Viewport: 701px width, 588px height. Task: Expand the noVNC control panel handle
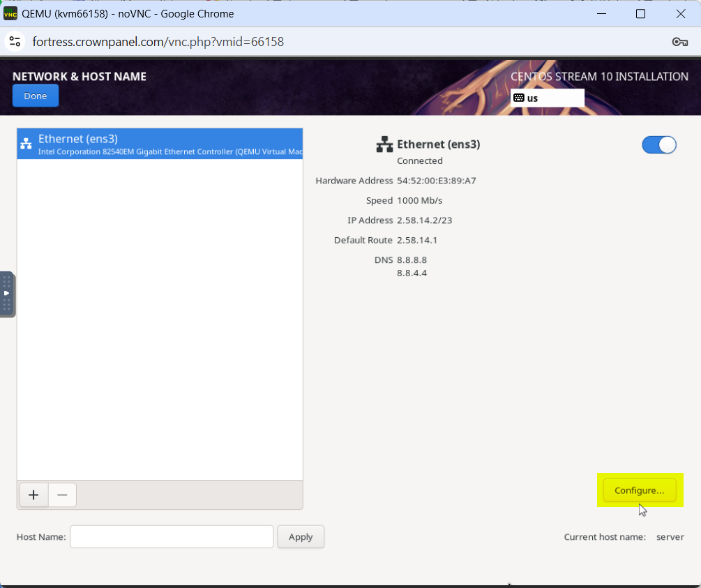click(7, 294)
